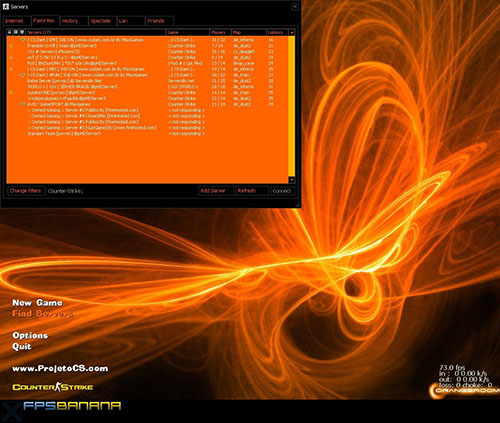Open the Lan tab
Screen dimensions: 500x423
(131, 21)
